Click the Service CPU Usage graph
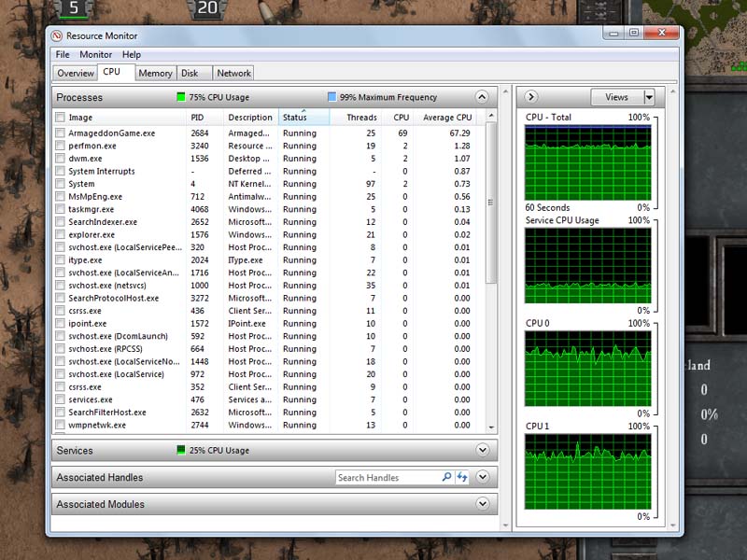747x560 pixels. [x=588, y=265]
